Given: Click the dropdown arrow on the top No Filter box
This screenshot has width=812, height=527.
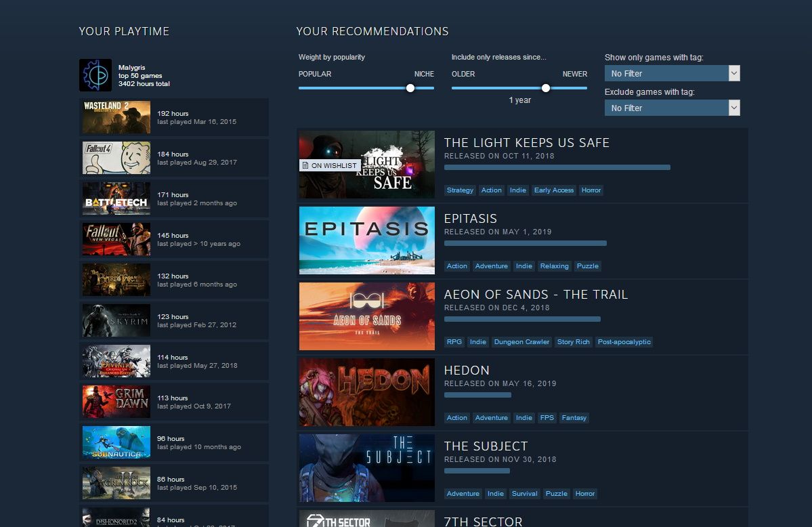Looking at the screenshot, I should click(x=734, y=73).
